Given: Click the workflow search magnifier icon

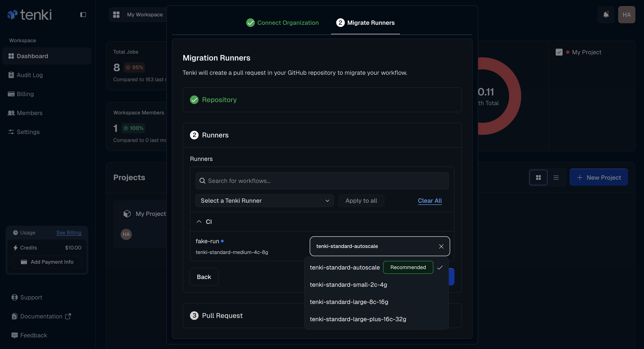Looking at the screenshot, I should (202, 181).
